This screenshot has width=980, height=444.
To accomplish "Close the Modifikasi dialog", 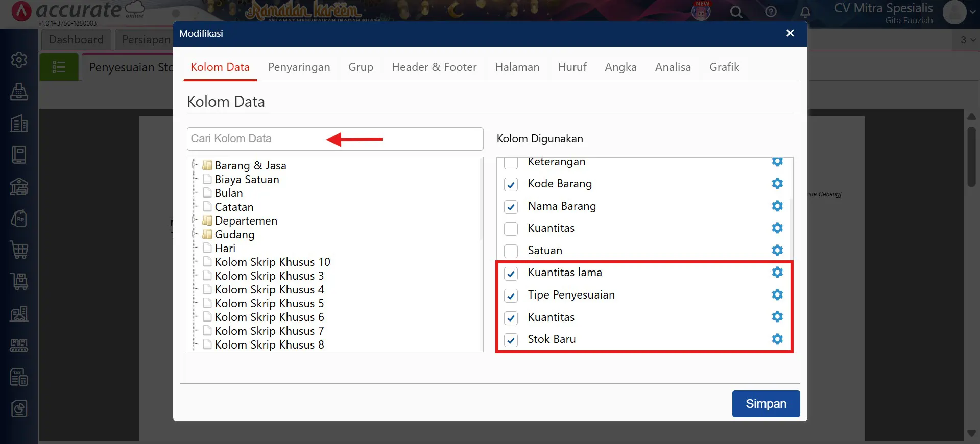I will pos(790,33).
